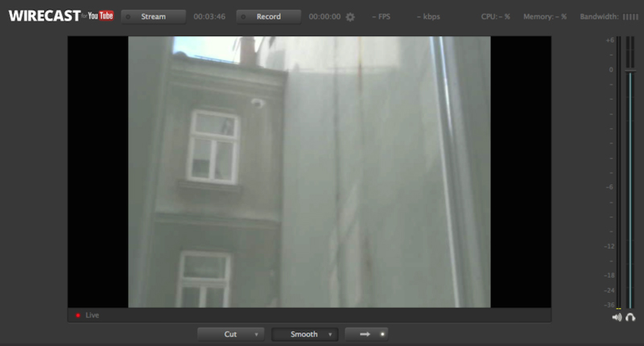The image size is (644, 346).
Task: Click the Bandwidth signal bars
Action: pyautogui.click(x=630, y=17)
